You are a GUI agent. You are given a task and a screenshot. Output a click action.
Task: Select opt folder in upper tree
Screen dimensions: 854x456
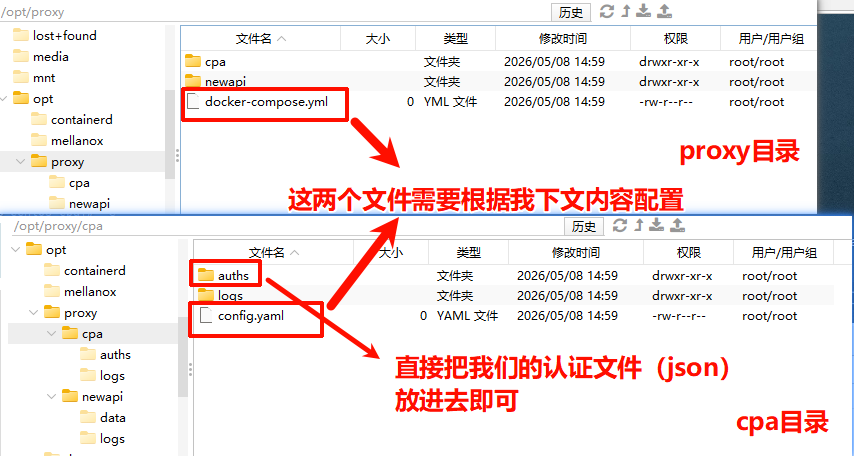[43, 99]
